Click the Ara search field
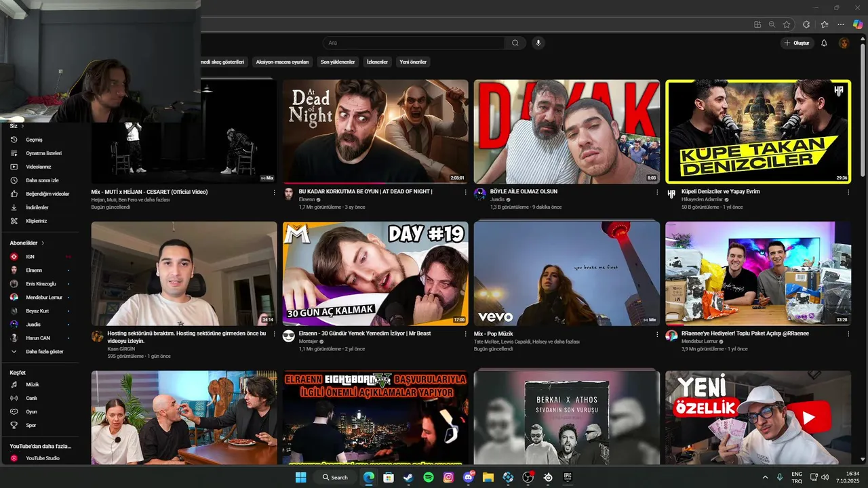 point(414,43)
